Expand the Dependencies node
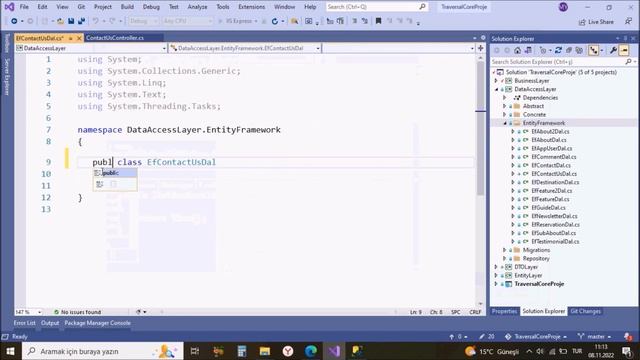 505,98
